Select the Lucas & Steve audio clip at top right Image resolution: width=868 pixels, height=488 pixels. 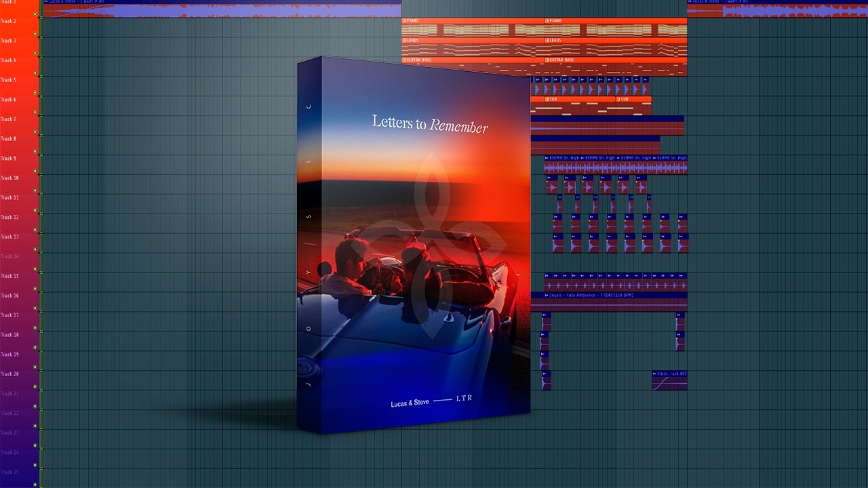click(777, 9)
